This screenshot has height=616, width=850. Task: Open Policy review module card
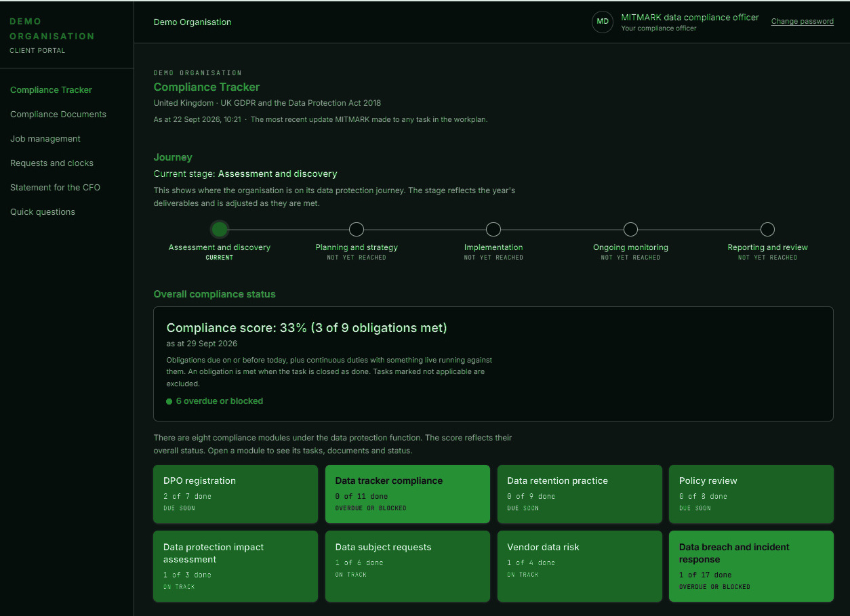pyautogui.click(x=751, y=494)
